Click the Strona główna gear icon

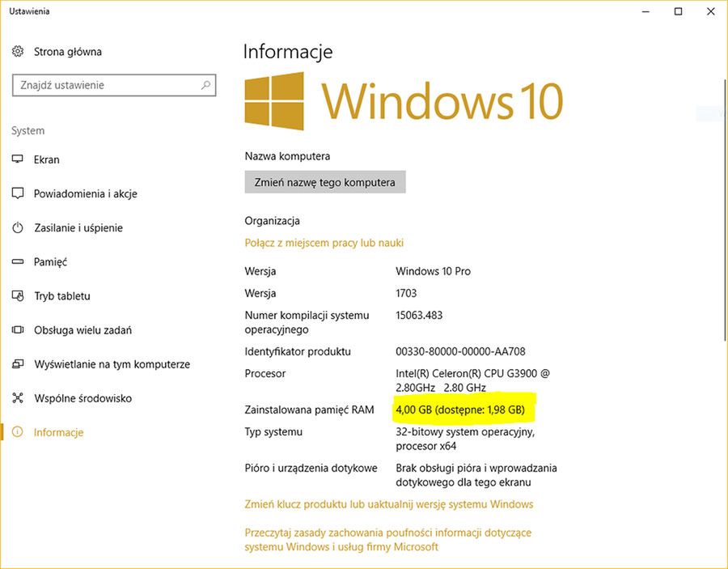coord(18,51)
